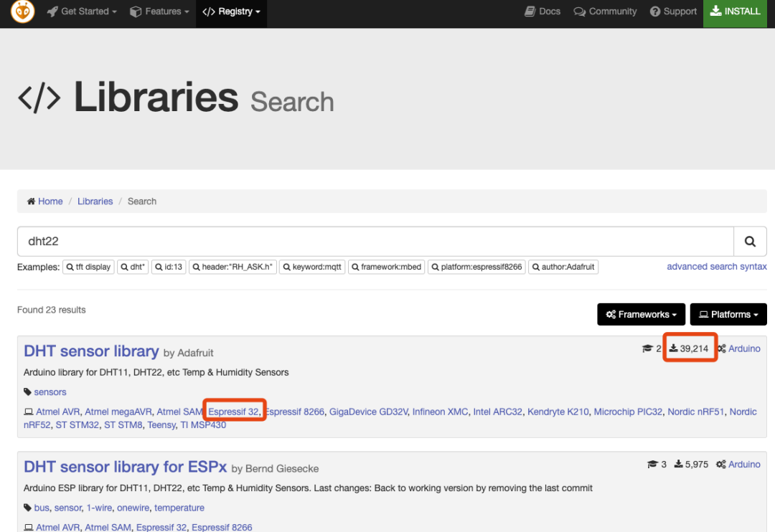The height and width of the screenshot is (532, 775).
Task: Click Arduino framework on Adafruit library
Action: (x=744, y=348)
